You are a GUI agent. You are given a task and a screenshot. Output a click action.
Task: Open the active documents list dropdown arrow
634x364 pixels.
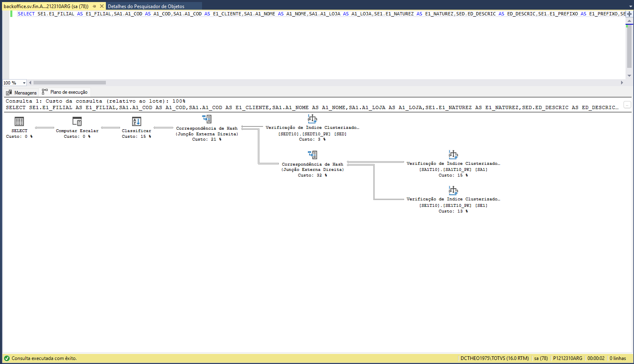[631, 6]
